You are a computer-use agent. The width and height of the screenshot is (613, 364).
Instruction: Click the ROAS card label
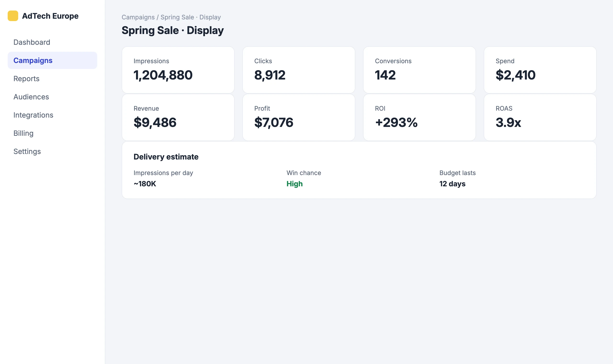[504, 108]
